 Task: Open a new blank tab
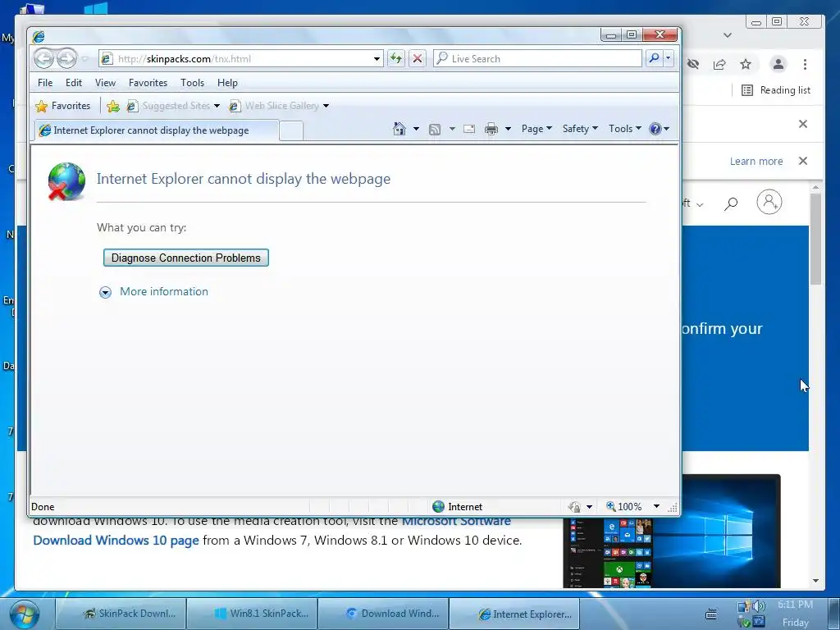[x=291, y=130]
